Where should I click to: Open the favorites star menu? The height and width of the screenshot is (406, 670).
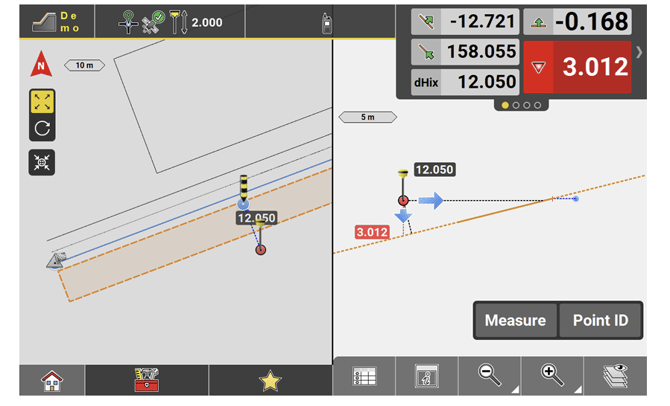[268, 380]
